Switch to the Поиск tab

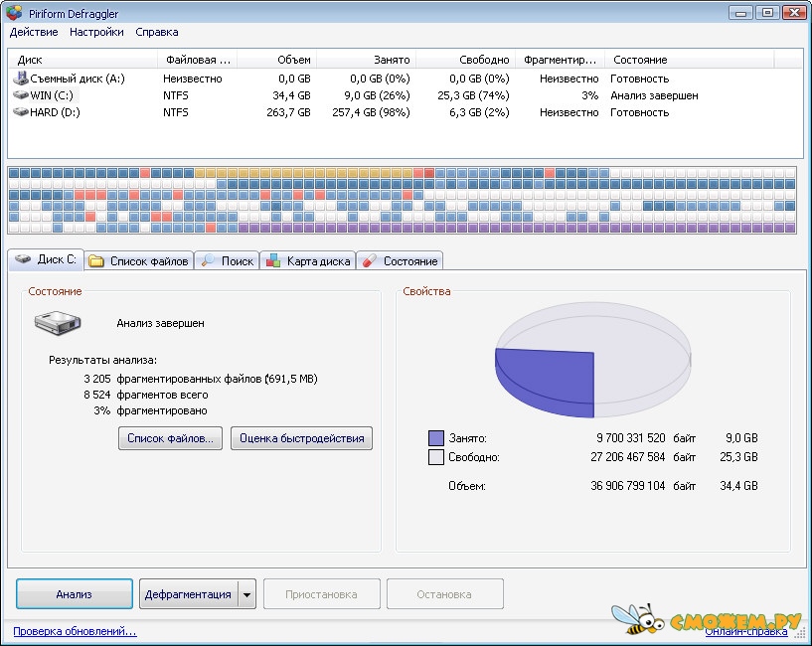228,261
